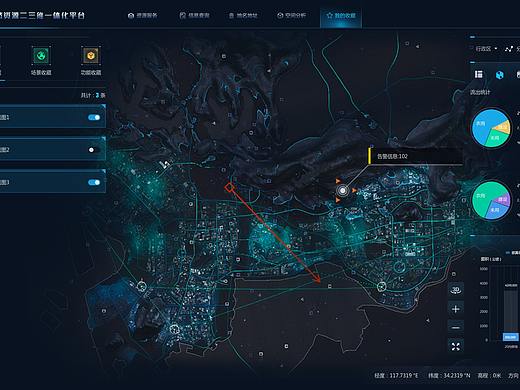520x390 pixels.
Task: Toggle the 3D view button
Action: click(456, 289)
